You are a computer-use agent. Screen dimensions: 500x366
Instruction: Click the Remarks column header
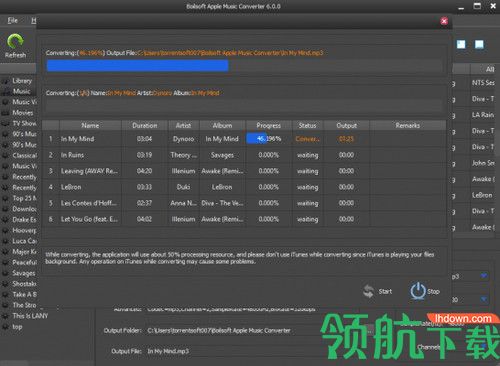point(408,125)
